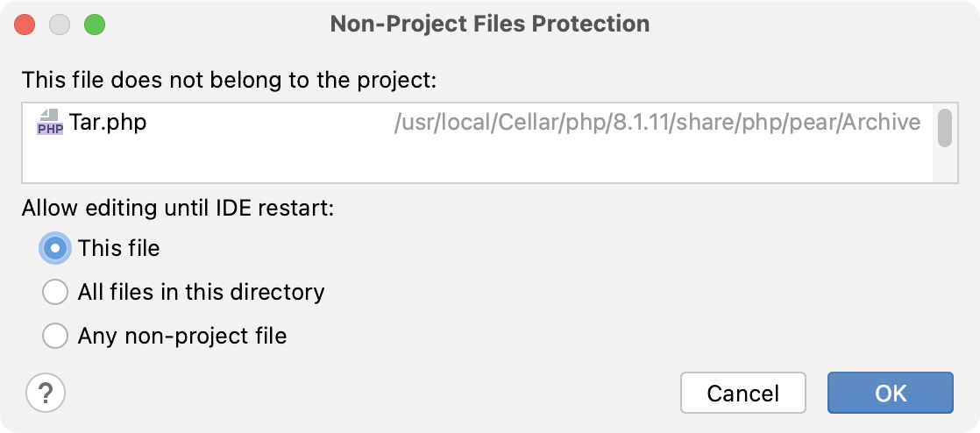Click the green zoom window button

click(x=94, y=24)
